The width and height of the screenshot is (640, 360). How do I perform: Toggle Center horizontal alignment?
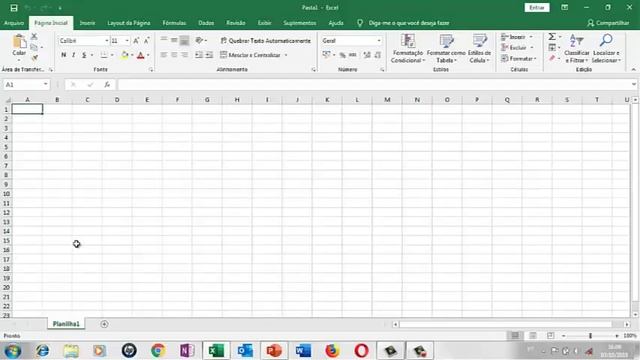point(174,55)
